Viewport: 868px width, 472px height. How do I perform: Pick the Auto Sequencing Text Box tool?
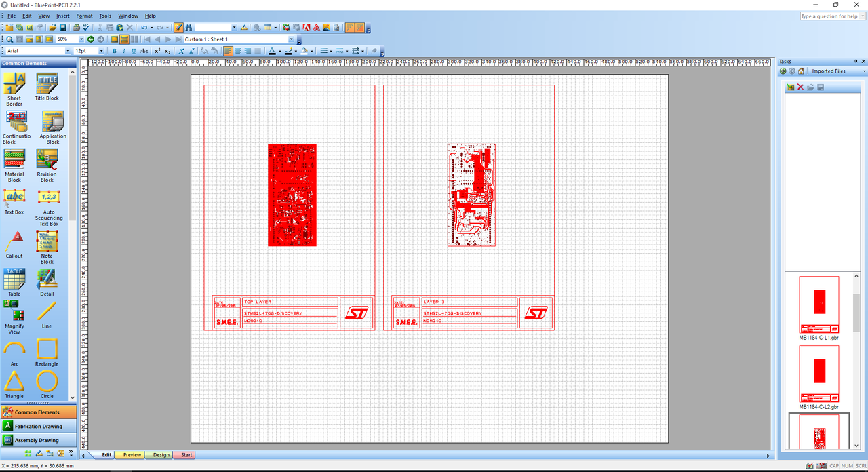49,208
